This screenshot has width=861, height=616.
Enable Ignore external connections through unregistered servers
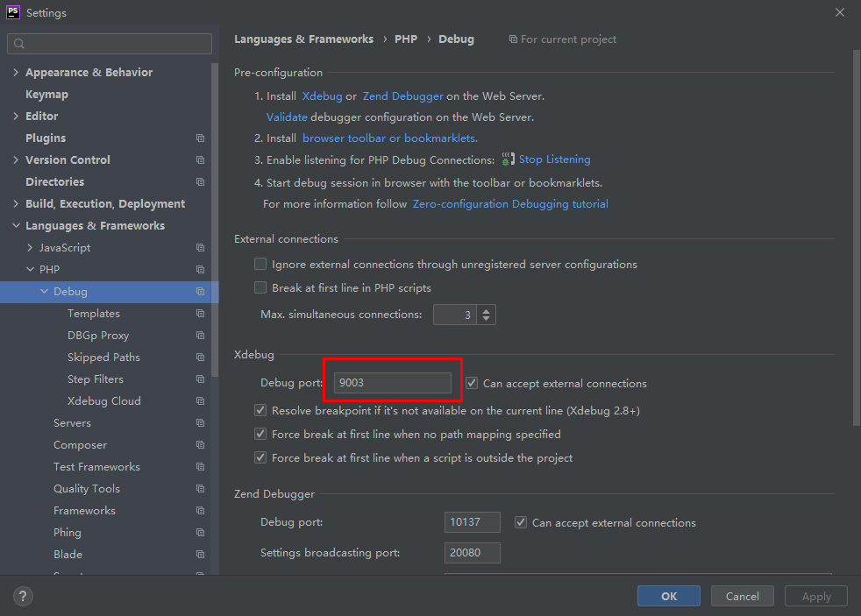click(x=260, y=265)
